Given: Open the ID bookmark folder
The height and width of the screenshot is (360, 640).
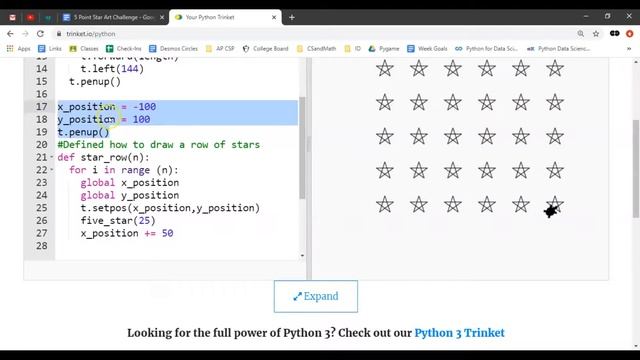Looking at the screenshot, I should pos(353,49).
